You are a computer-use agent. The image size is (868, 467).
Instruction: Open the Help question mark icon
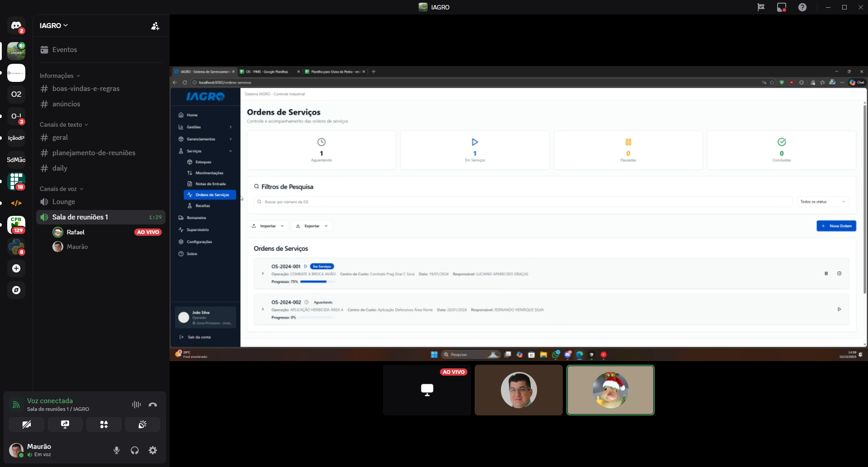coord(802,7)
